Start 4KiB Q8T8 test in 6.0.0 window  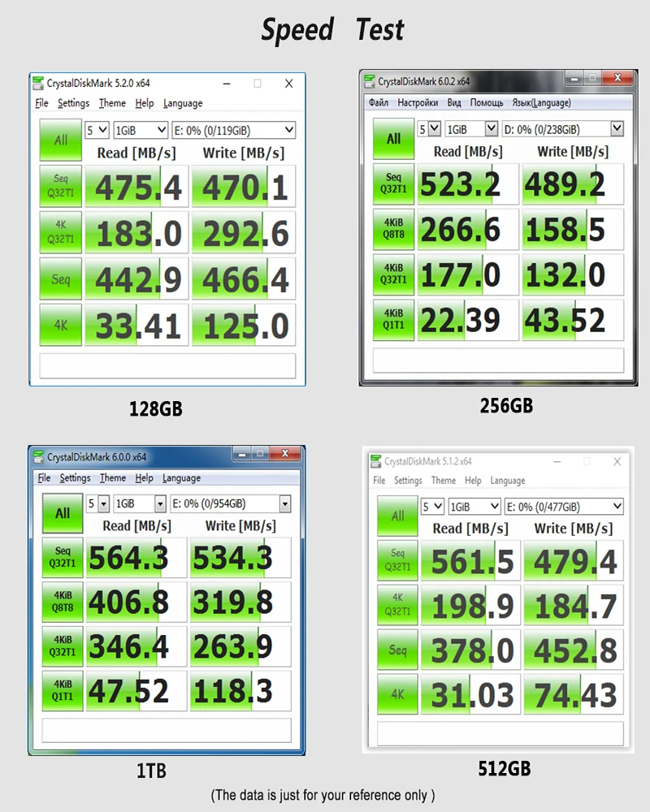63,602
